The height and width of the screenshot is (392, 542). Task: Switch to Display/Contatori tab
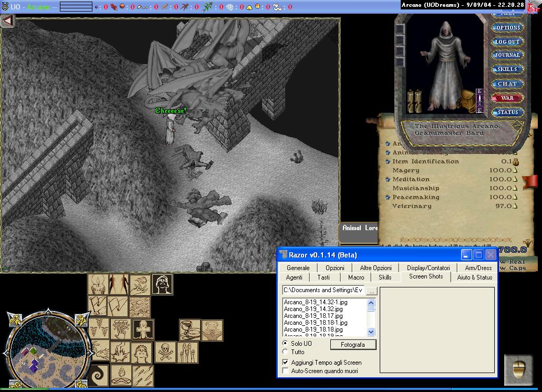(x=428, y=268)
